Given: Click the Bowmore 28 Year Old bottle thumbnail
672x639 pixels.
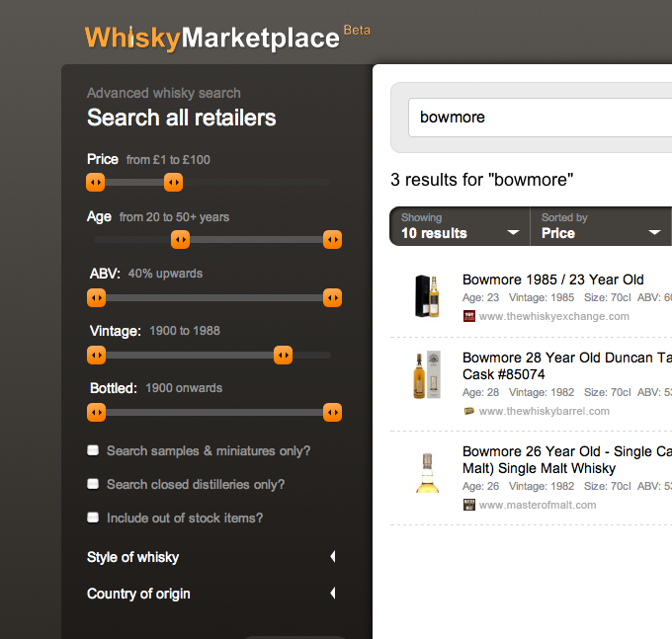Looking at the screenshot, I should [x=427, y=374].
